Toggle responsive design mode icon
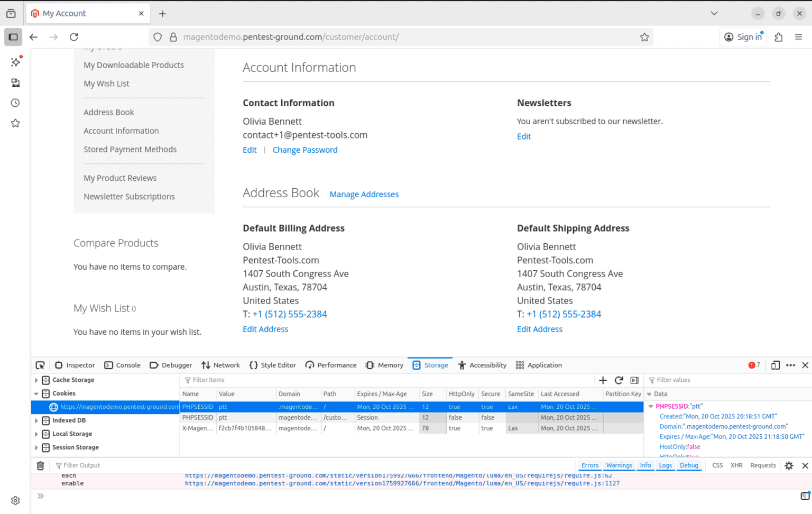Screen dimensions: 812x514 [x=775, y=365]
